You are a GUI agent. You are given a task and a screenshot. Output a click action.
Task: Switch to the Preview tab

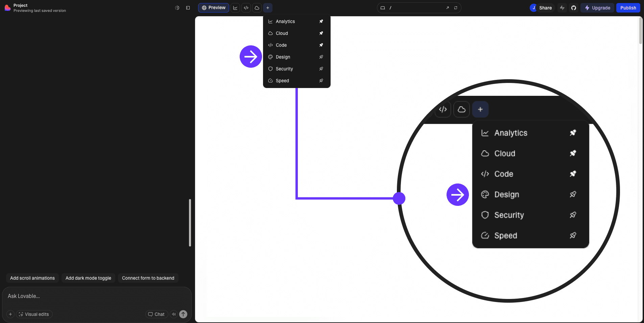click(x=214, y=8)
